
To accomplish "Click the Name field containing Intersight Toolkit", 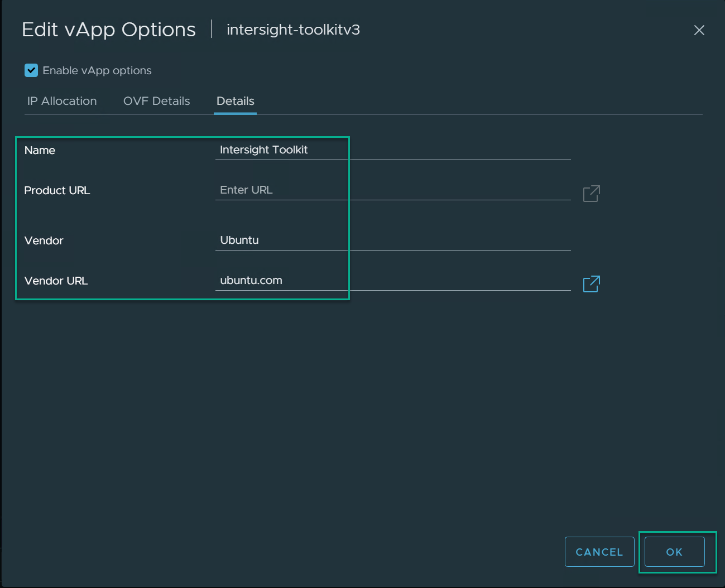I will pyautogui.click(x=392, y=150).
